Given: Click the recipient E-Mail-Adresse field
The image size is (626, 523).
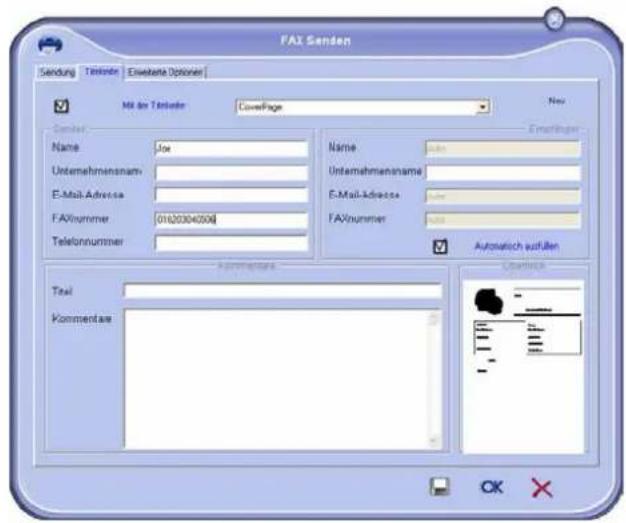Looking at the screenshot, I should [x=503, y=196].
